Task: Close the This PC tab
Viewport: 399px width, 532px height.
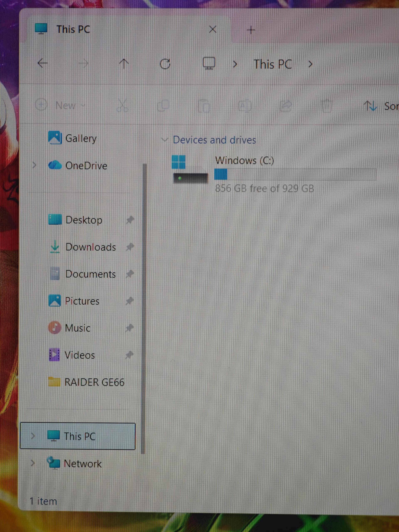Action: tap(213, 29)
